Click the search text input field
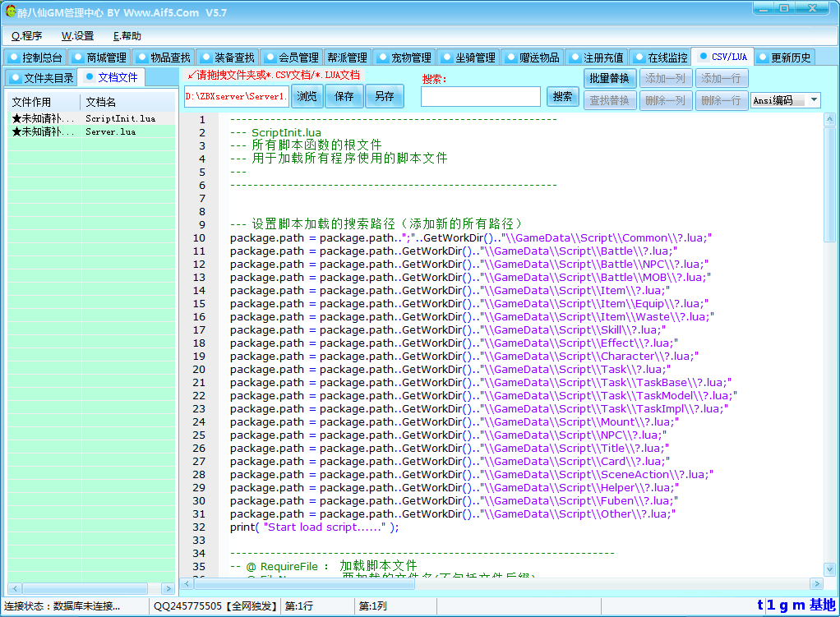Viewport: 840px width, 617px height. click(481, 97)
